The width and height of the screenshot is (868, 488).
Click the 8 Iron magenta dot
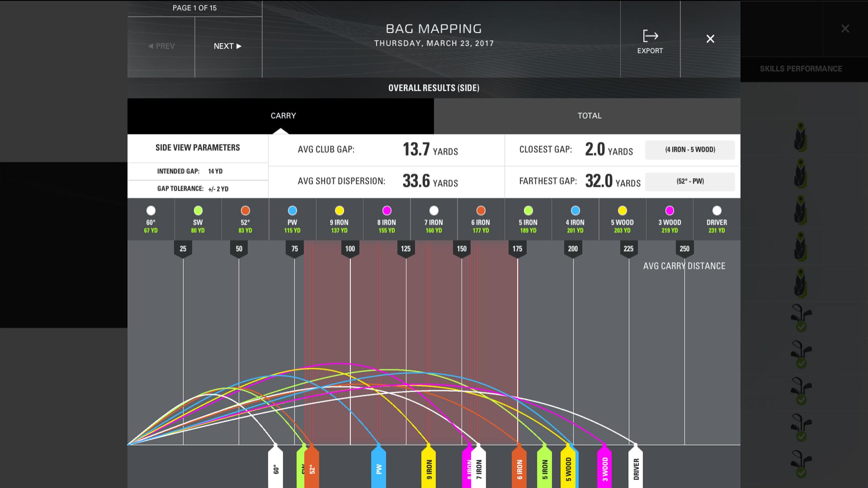[x=387, y=211]
